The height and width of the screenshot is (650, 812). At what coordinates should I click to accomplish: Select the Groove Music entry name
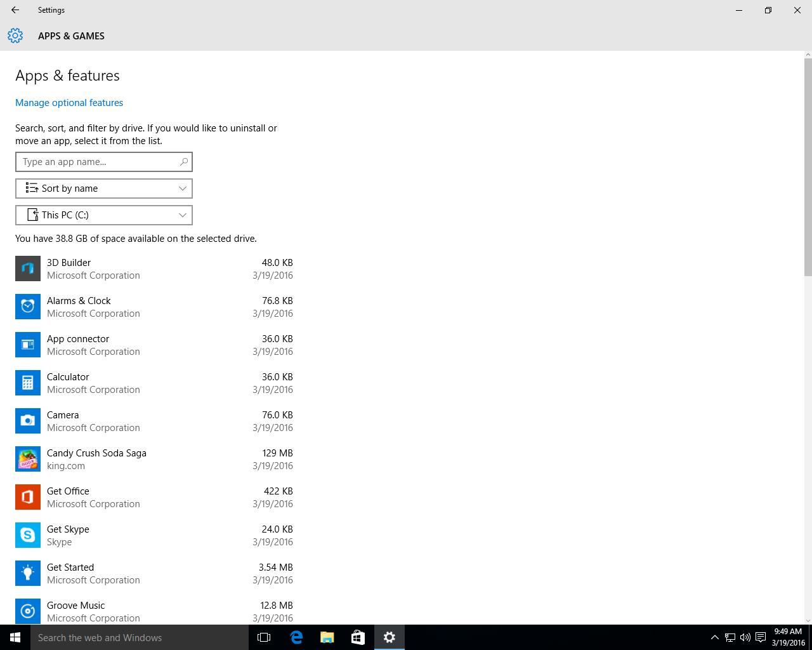click(x=75, y=605)
